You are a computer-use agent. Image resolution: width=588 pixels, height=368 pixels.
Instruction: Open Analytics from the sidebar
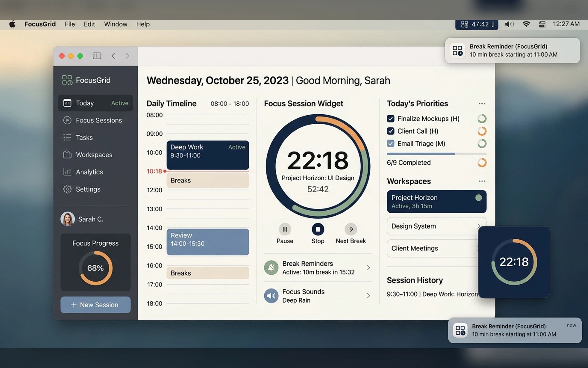tap(96, 172)
